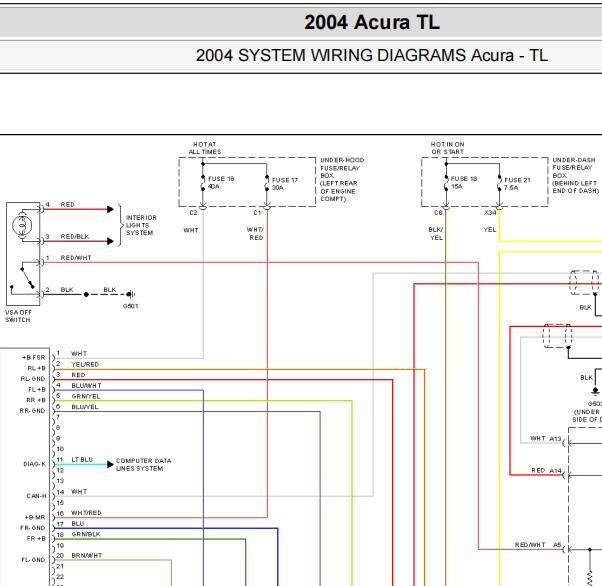The image size is (602, 586).
Task: Click the 'RL +B' terminal label
Action: [x=36, y=368]
